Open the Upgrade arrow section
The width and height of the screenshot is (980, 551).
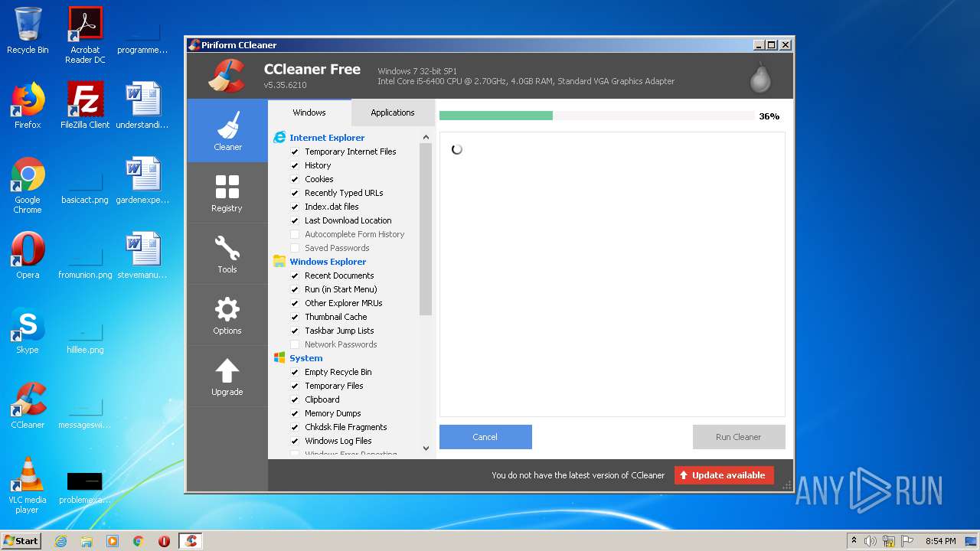227,376
